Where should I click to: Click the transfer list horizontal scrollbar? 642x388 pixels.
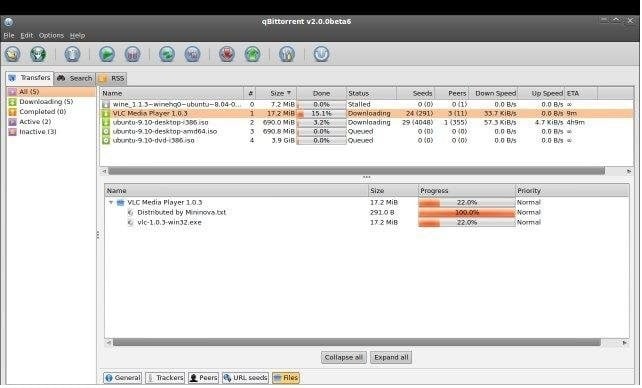(356, 171)
